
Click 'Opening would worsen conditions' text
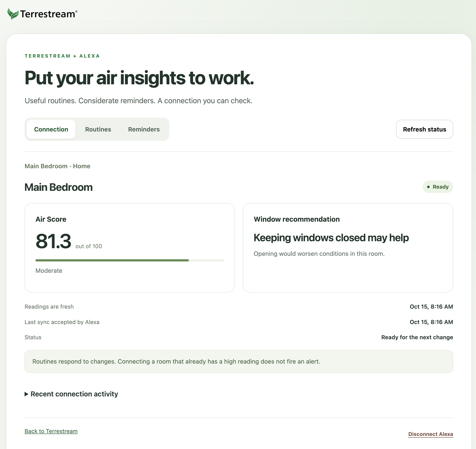pyautogui.click(x=319, y=254)
